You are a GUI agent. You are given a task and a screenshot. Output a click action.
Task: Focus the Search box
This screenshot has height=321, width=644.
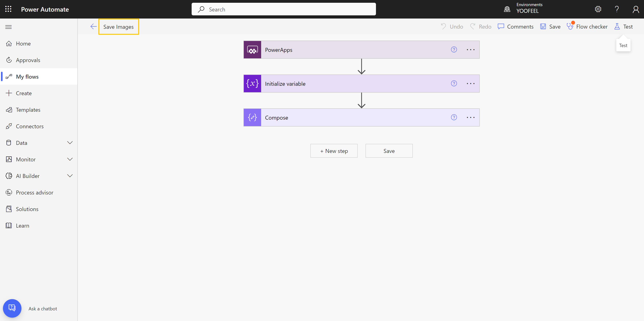(x=284, y=9)
